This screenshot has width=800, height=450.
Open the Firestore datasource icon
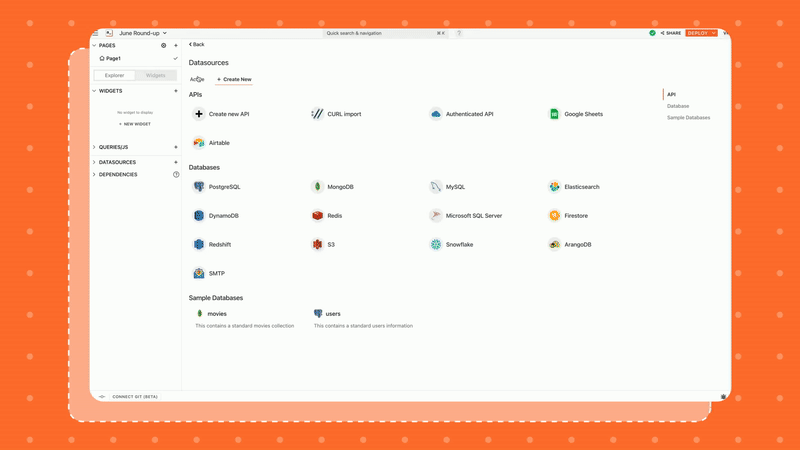tap(554, 216)
